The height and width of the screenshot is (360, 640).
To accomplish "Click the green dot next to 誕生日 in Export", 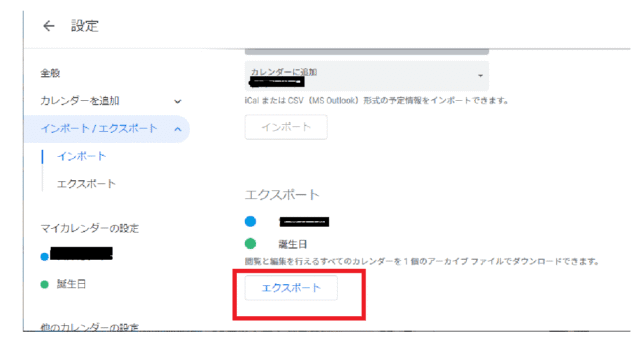I will pyautogui.click(x=250, y=244).
